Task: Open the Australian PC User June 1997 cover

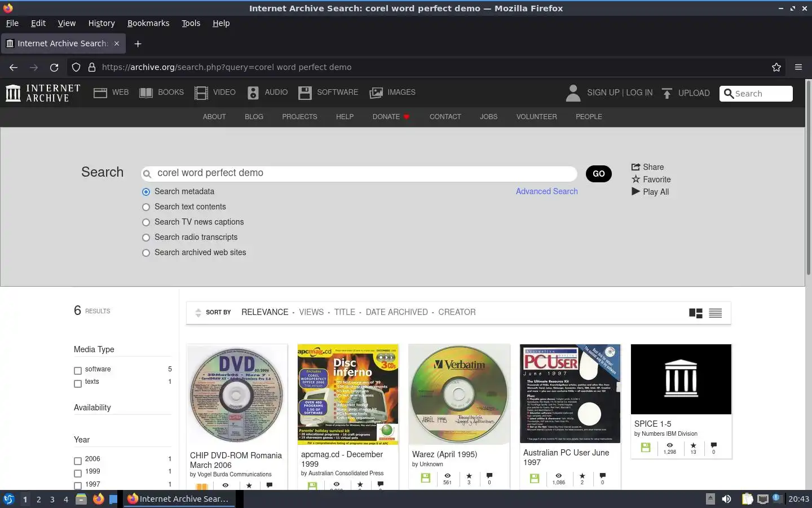Action: pyautogui.click(x=570, y=394)
